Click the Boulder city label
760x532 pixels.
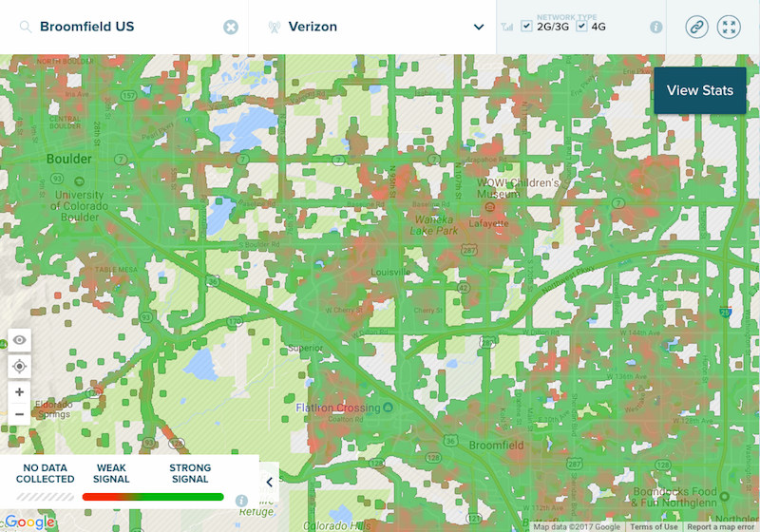point(68,159)
